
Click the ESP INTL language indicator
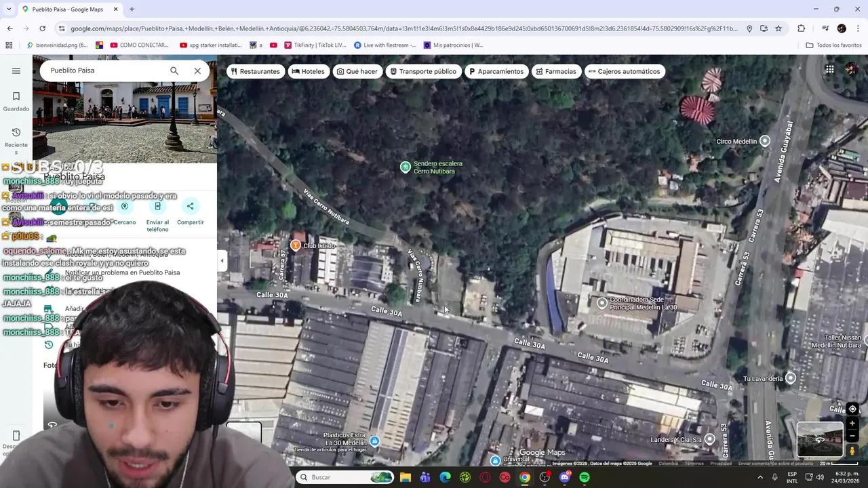click(x=792, y=477)
